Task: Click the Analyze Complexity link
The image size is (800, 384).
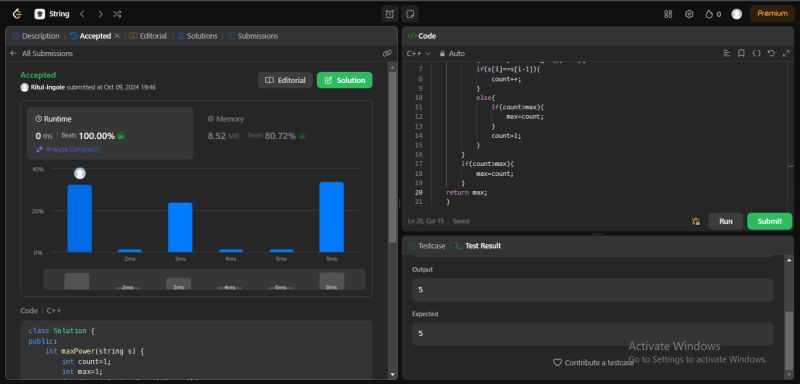Action: tap(68, 149)
